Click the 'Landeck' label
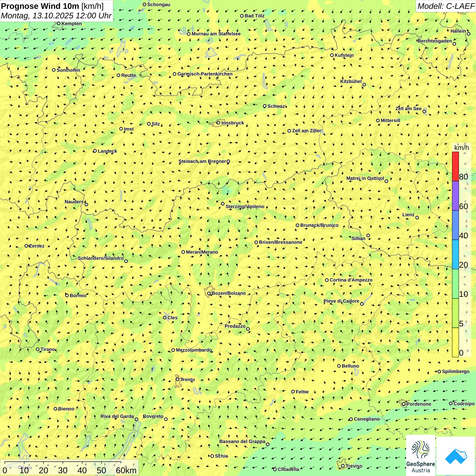 [107, 151]
